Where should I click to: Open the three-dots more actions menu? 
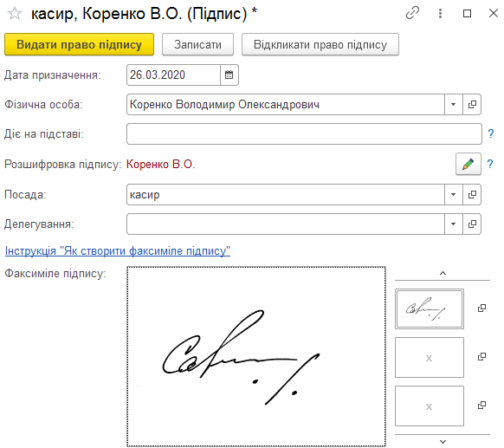point(440,13)
